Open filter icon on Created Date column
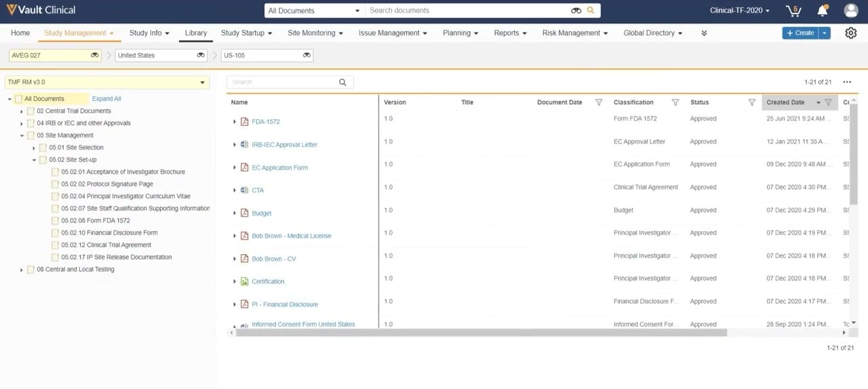Image resolution: width=868 pixels, height=389 pixels. pos(829,102)
